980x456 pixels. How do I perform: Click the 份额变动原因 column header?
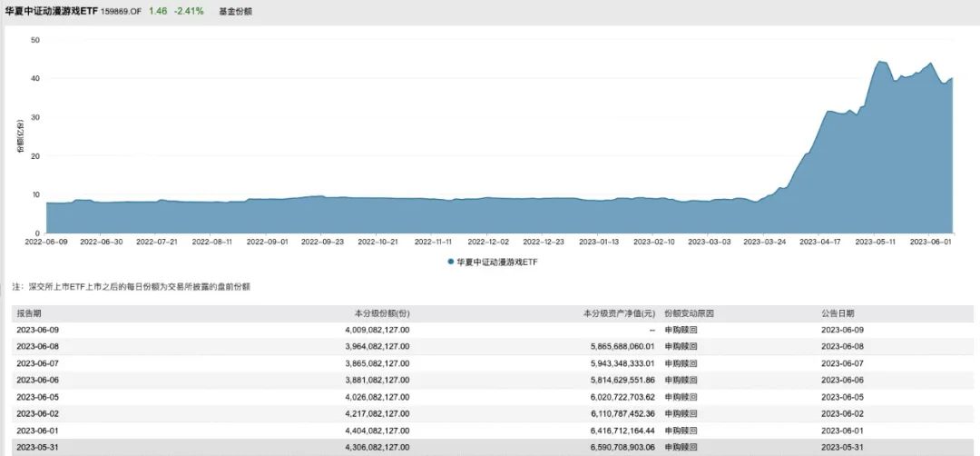(689, 313)
